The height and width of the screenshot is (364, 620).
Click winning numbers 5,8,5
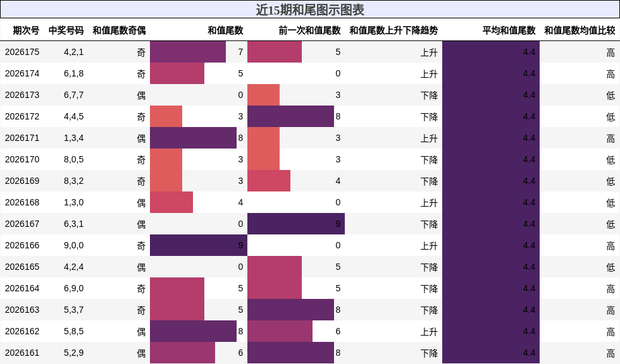click(73, 331)
